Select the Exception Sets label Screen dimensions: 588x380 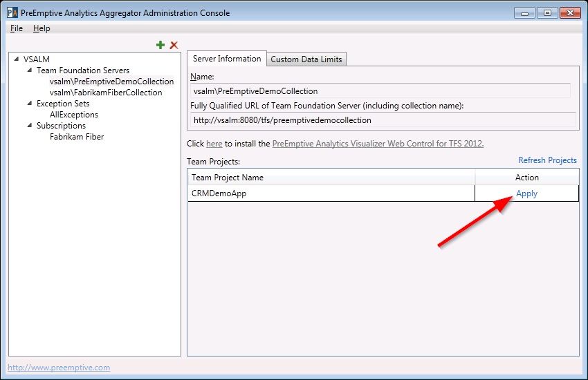point(63,104)
